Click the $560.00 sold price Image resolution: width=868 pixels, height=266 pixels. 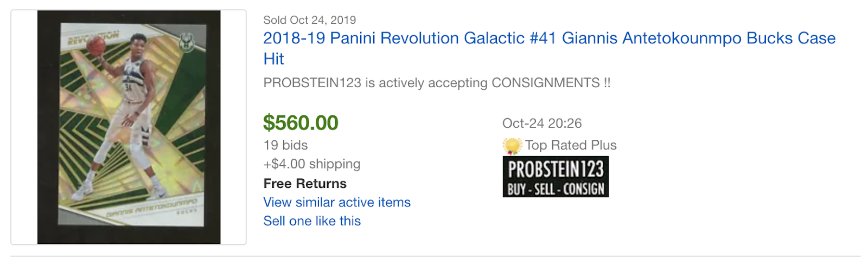coord(301,123)
